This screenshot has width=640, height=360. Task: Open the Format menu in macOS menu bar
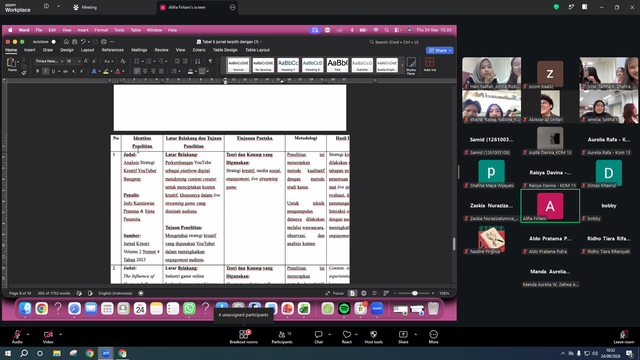(101, 30)
